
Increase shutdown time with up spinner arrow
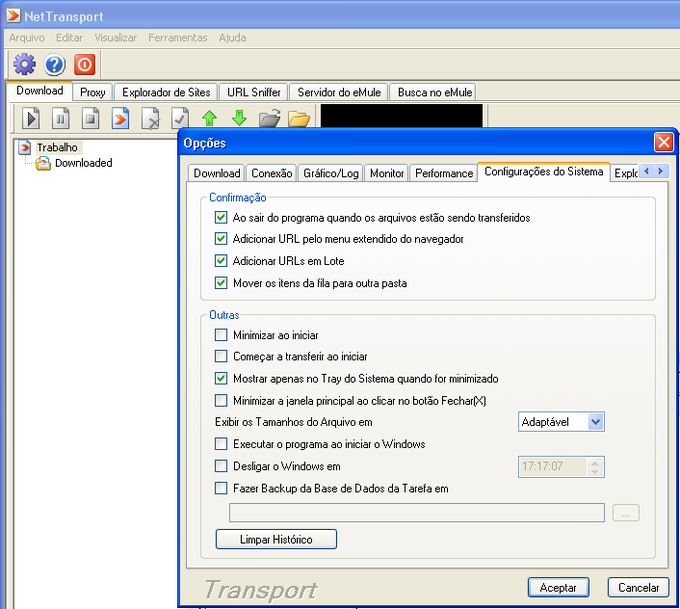[x=595, y=463]
